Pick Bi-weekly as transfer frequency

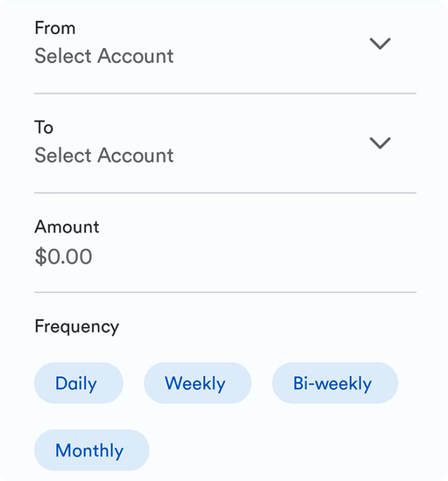[x=335, y=383]
